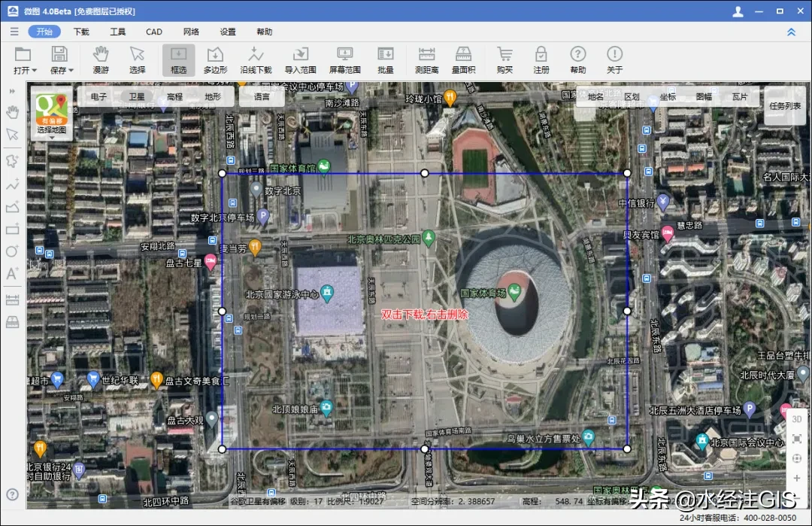812x526 pixels.
Task: Open the 测距离 distance measuring tool
Action: click(427, 60)
